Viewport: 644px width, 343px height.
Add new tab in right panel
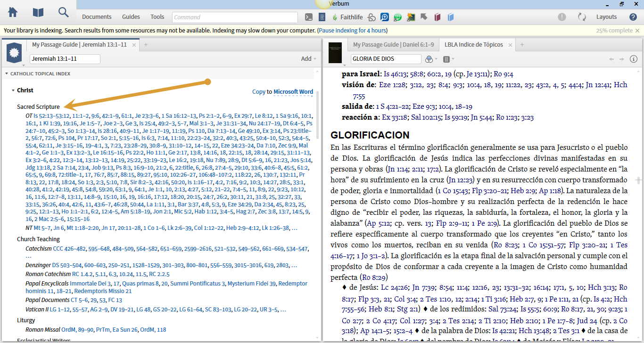(x=522, y=45)
